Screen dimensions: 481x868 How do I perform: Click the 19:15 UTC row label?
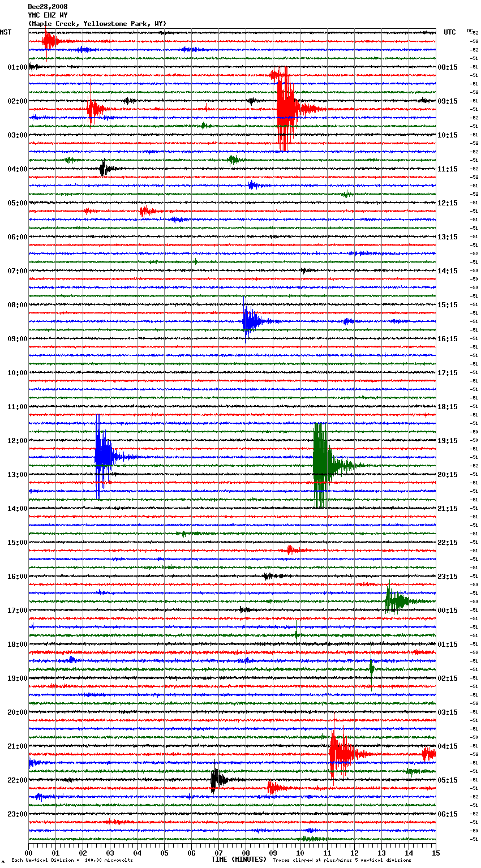(x=448, y=441)
